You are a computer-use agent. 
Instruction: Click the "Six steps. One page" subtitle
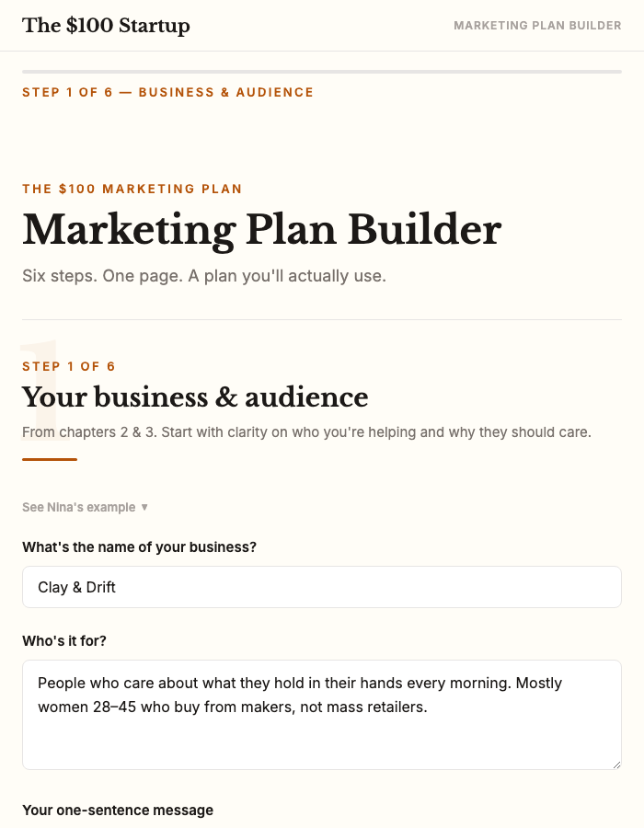pos(205,275)
